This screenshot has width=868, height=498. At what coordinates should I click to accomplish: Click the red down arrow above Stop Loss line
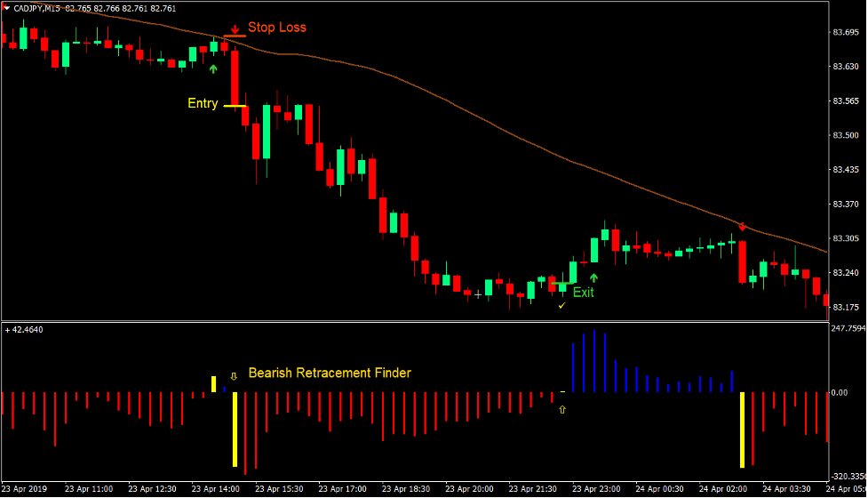click(235, 28)
